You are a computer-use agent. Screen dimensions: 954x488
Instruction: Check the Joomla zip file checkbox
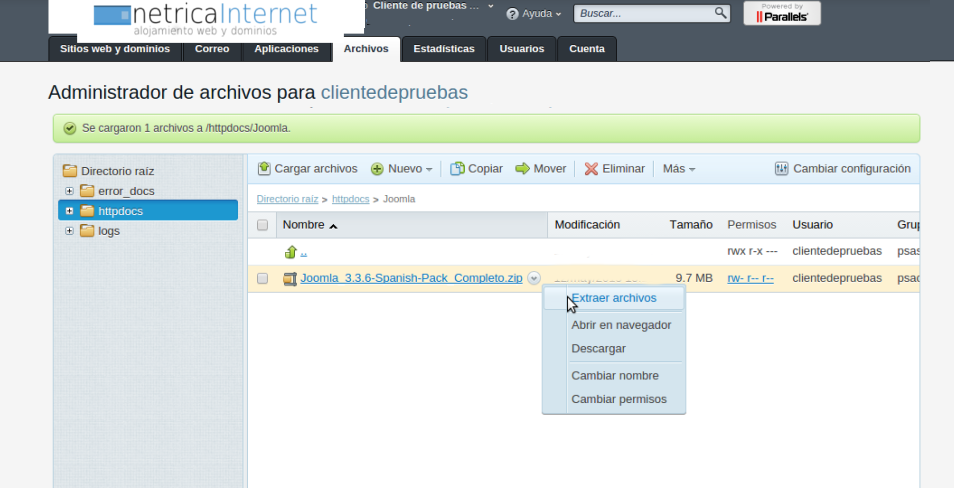263,279
